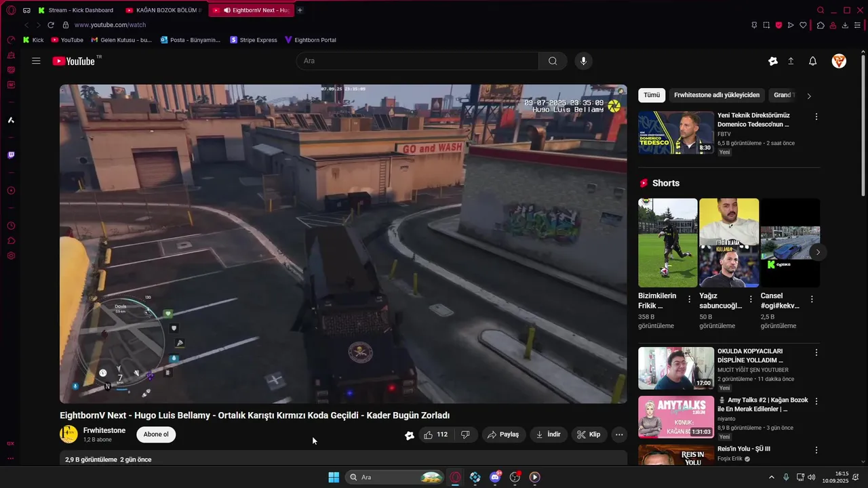The width and height of the screenshot is (868, 488).
Task: Show next Shorts with the arrow
Action: coord(818,252)
